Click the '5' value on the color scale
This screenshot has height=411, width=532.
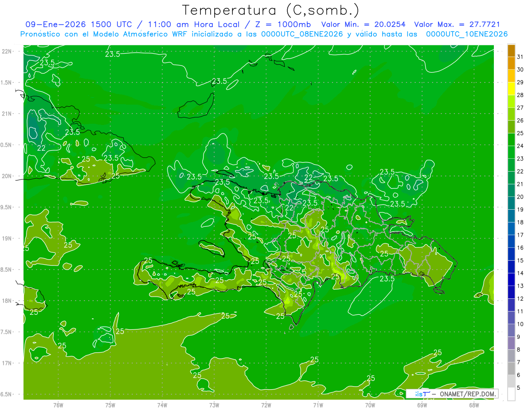[519, 388]
